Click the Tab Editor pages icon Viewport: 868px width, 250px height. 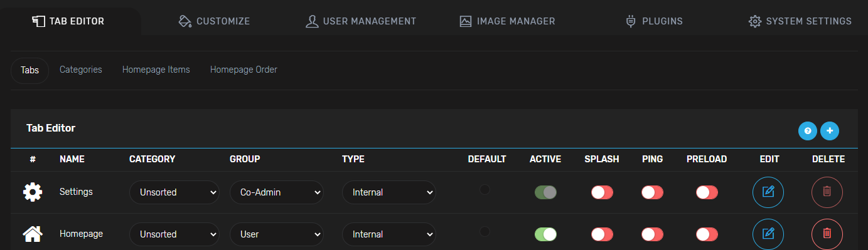tap(38, 21)
